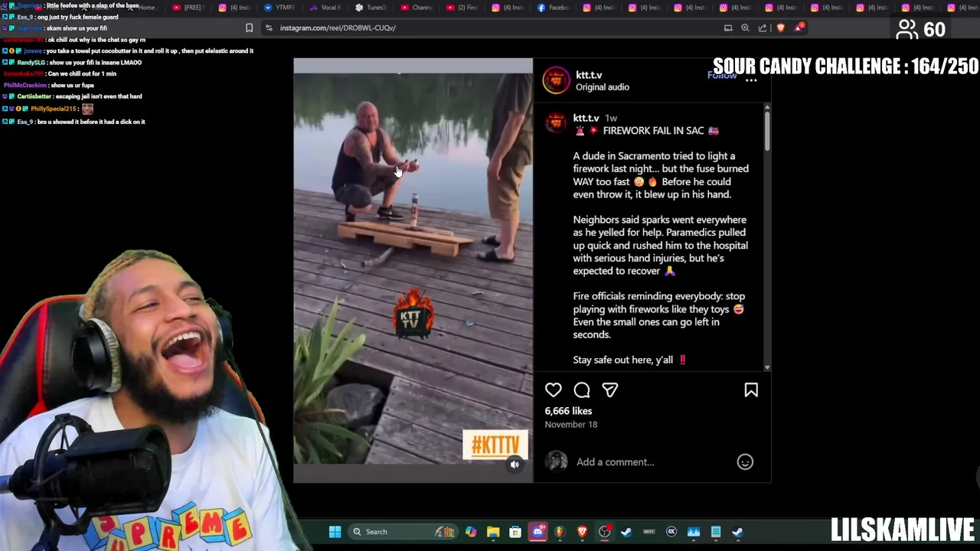Open Discord from the taskbar
The height and width of the screenshot is (551, 980).
(538, 532)
